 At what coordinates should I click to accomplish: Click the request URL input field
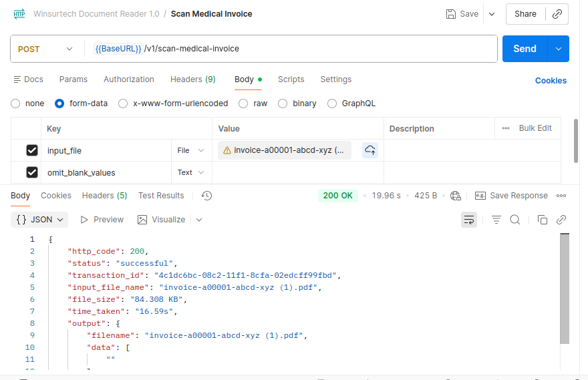tap(294, 49)
